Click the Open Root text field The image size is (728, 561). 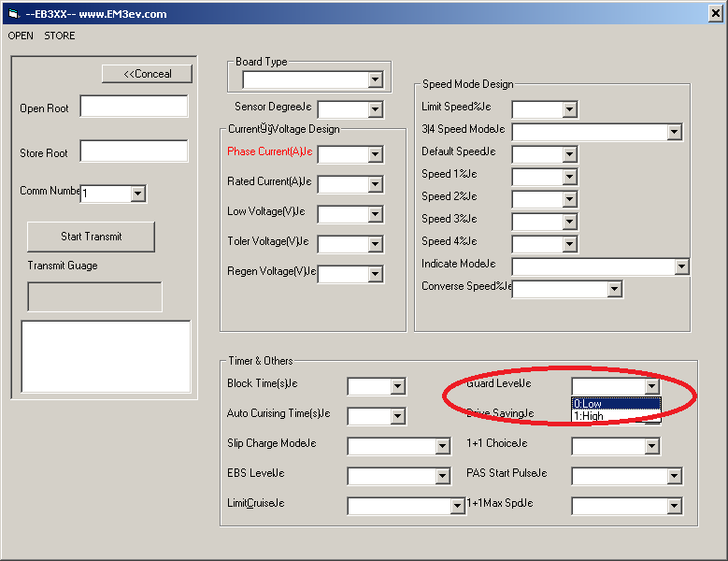point(134,107)
